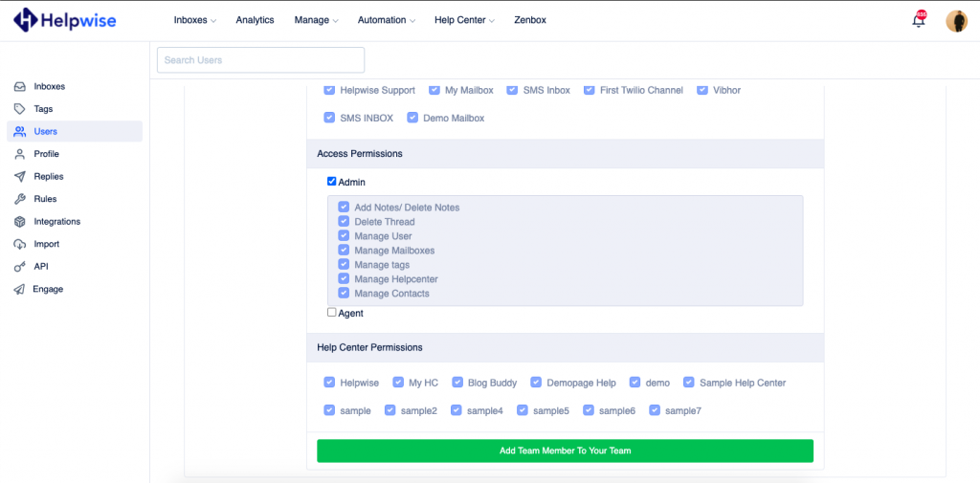980x483 pixels.
Task: Open Analytics in the top navigation
Action: click(255, 20)
